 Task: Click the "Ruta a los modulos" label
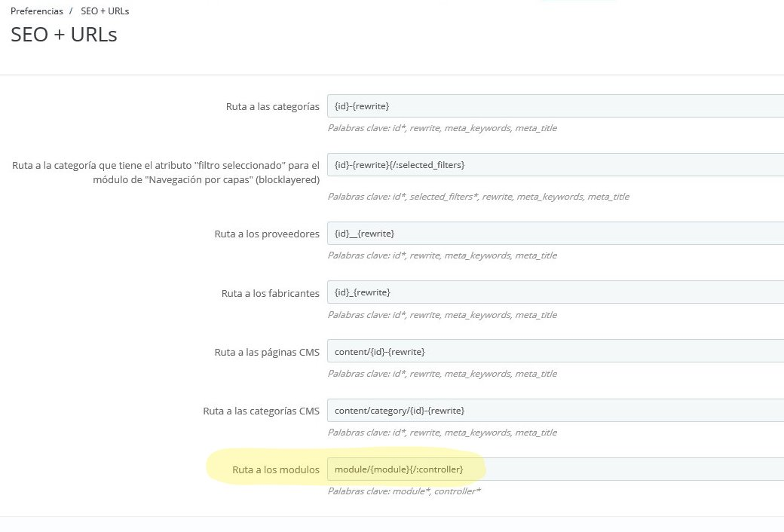[276, 470]
